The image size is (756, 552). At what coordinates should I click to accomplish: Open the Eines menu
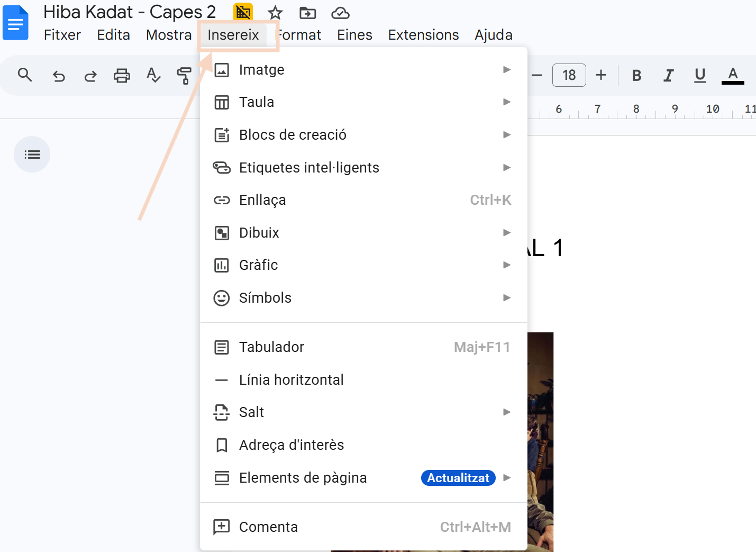click(354, 35)
